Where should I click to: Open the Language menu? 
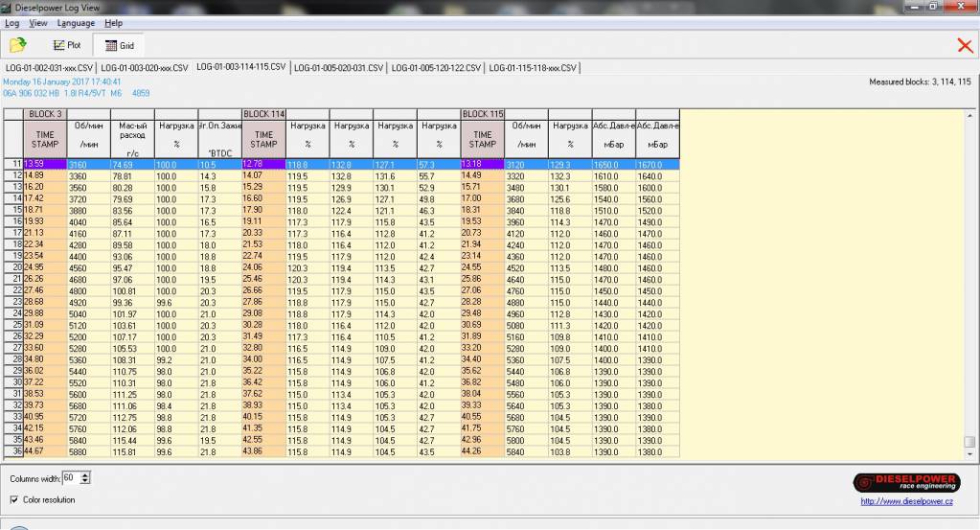click(x=76, y=22)
